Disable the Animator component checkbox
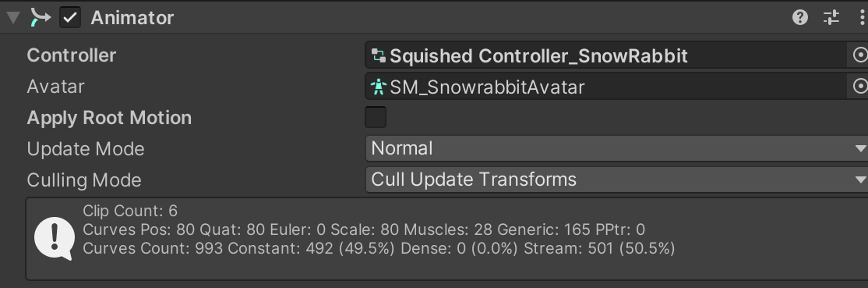868x288 pixels. 70,17
